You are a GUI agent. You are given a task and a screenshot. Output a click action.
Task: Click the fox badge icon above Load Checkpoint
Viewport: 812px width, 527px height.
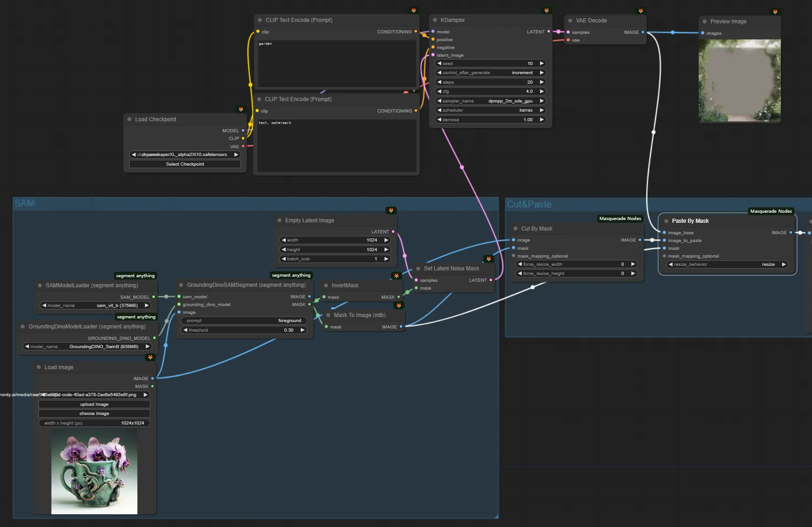click(241, 109)
